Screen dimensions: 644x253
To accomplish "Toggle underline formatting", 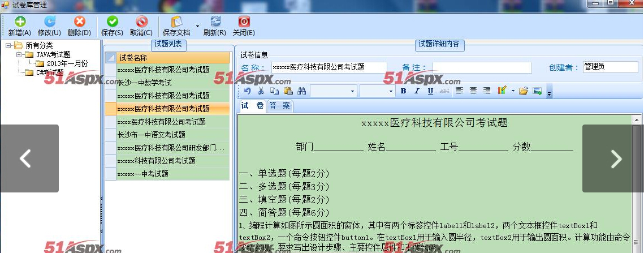I will (430, 91).
